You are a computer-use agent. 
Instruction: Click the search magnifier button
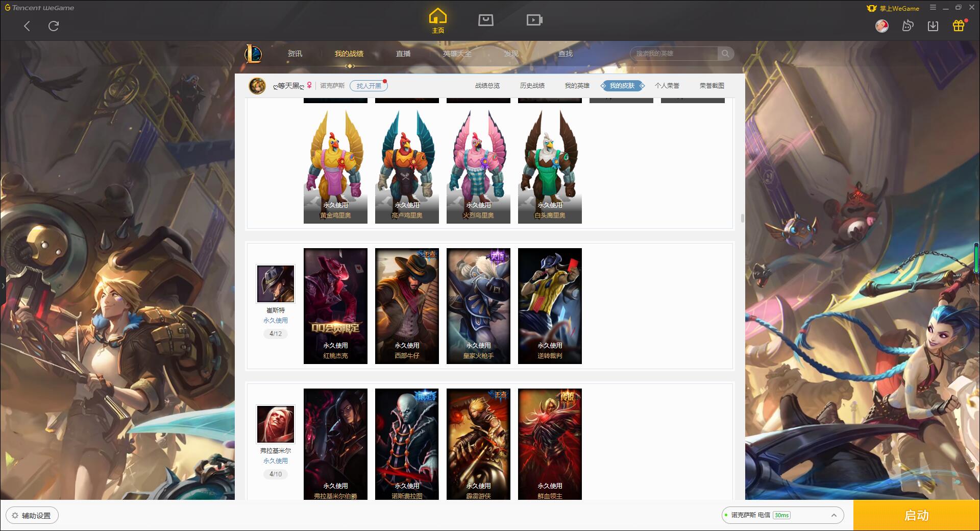click(725, 54)
